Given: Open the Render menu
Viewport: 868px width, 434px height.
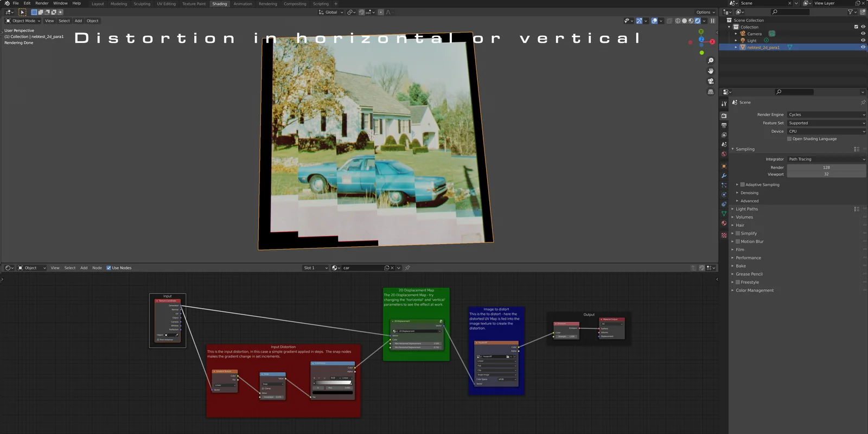Looking at the screenshot, I should [x=42, y=3].
